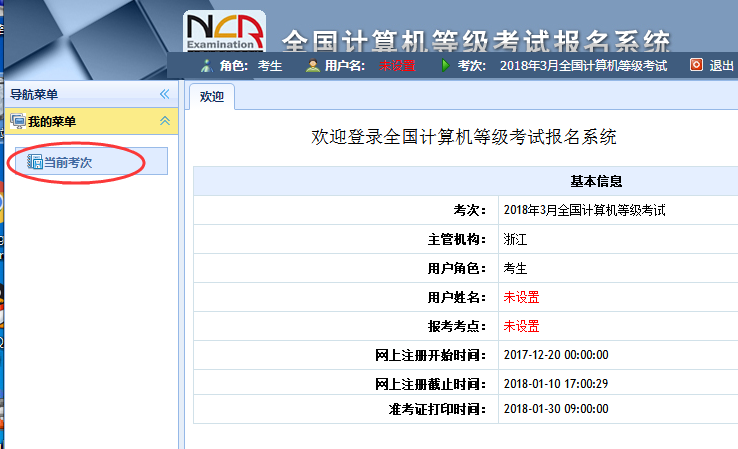The width and height of the screenshot is (738, 449).
Task: Open 当前考次 in the navigation tree
Action: tap(67, 162)
